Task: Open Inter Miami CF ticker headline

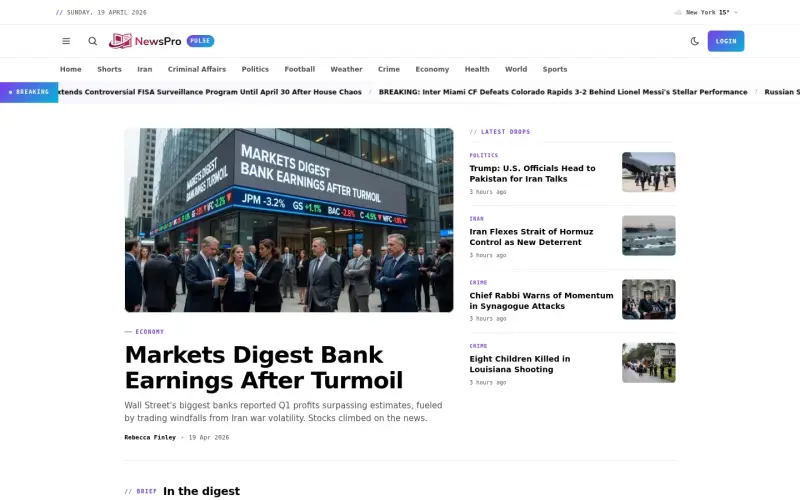Action: click(x=563, y=92)
